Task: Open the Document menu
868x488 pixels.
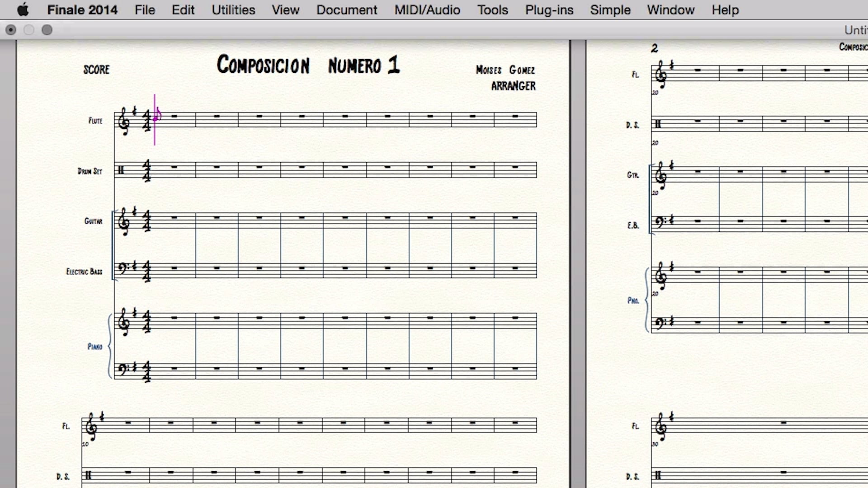Action: (x=346, y=9)
